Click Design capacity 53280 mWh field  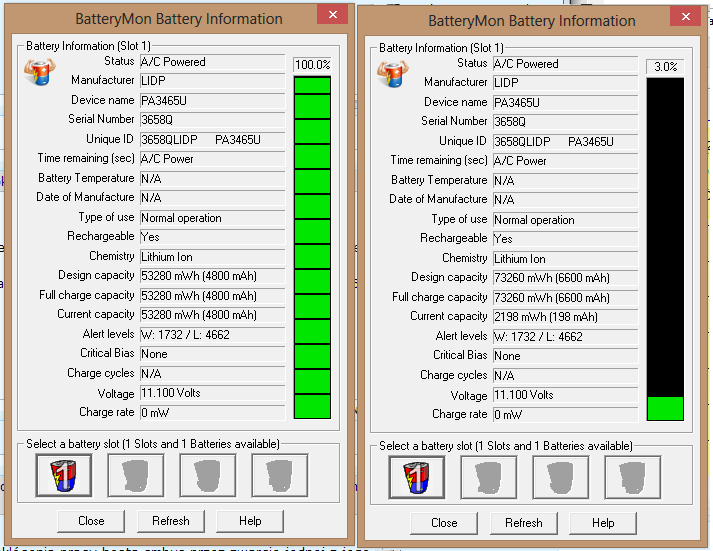point(212,276)
